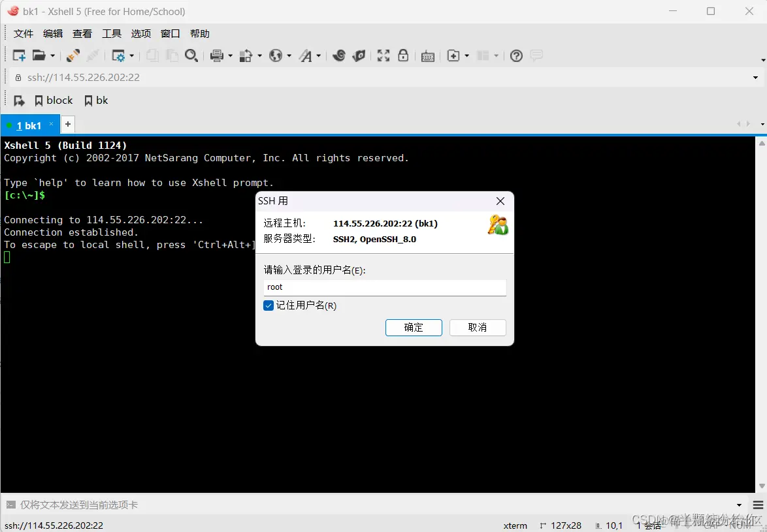Click the Font icon
Image resolution: width=767 pixels, height=532 pixels.
coord(306,55)
